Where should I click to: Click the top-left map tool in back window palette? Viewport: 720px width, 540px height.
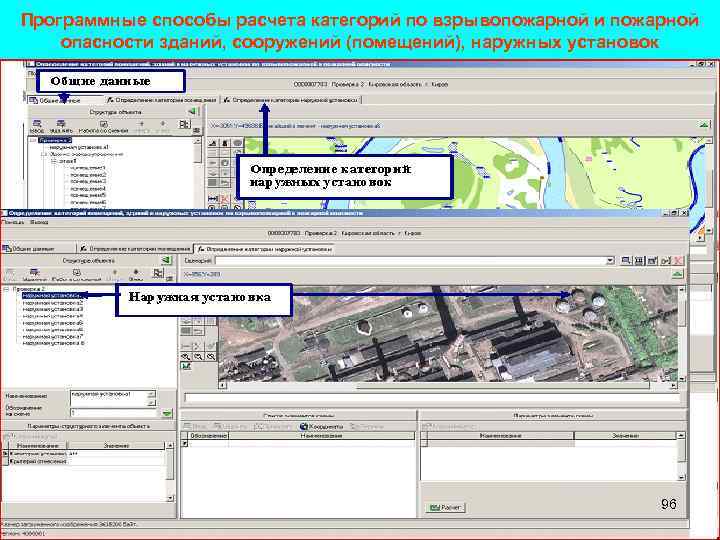(213, 143)
